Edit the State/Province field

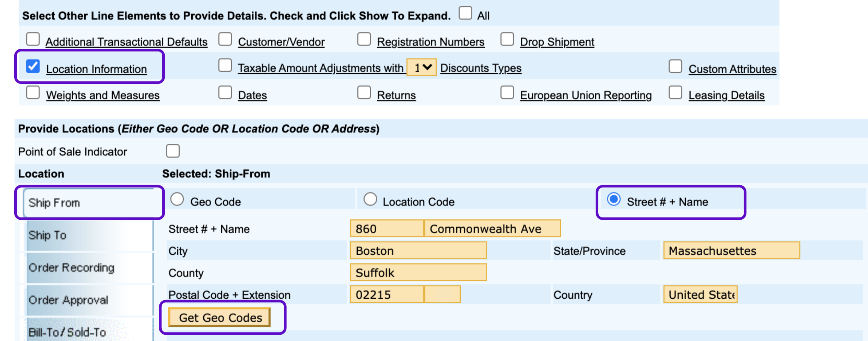coord(731,251)
